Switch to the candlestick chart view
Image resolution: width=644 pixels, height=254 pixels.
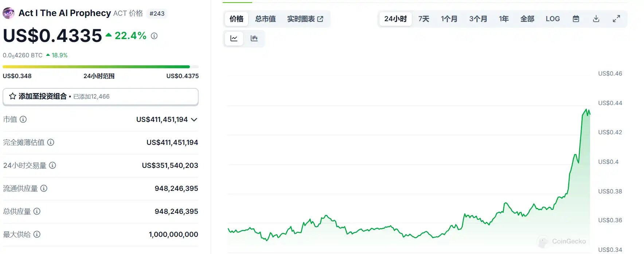coord(254,38)
